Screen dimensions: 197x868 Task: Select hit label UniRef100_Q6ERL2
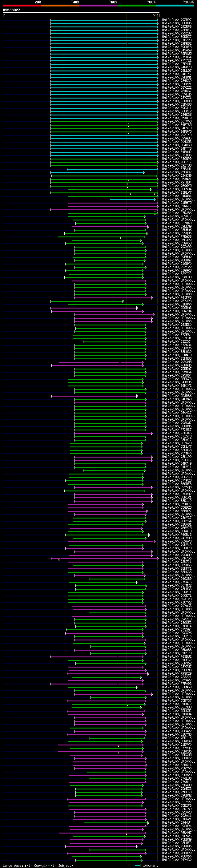tap(177, 111)
